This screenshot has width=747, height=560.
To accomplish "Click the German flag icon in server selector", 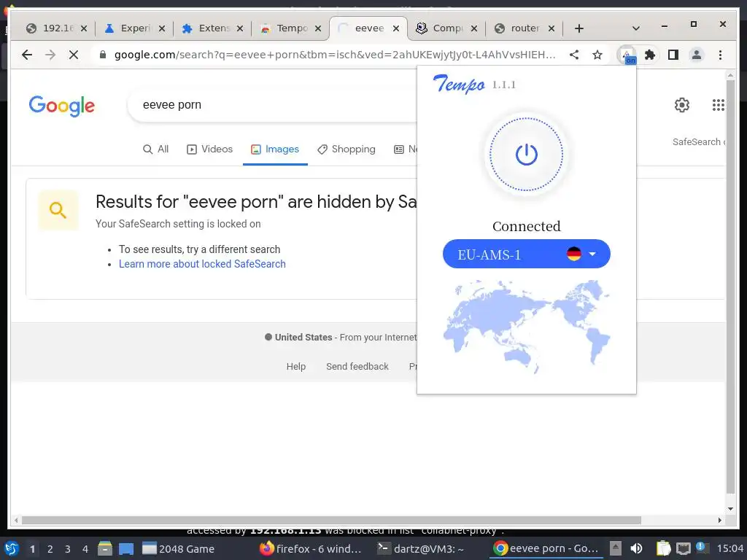I will 574,254.
